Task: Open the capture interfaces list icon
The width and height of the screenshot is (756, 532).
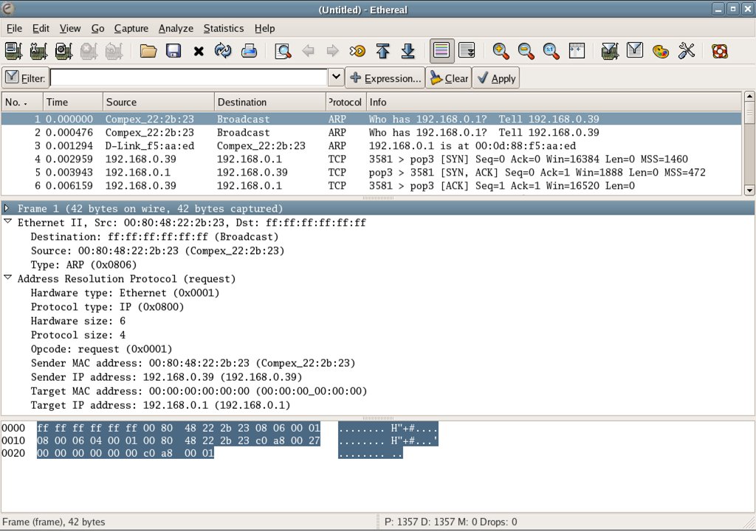Action: pyautogui.click(x=13, y=51)
